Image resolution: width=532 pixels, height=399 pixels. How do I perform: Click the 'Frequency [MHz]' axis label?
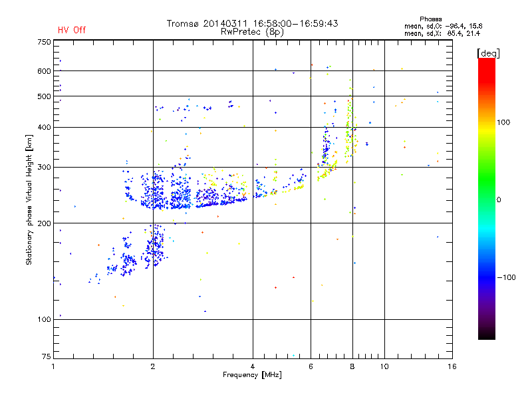coord(252,375)
